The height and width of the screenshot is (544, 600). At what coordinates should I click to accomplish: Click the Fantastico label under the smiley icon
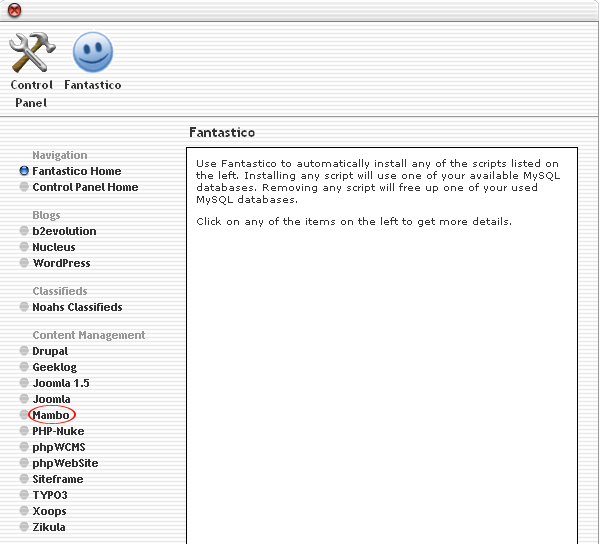tap(93, 85)
